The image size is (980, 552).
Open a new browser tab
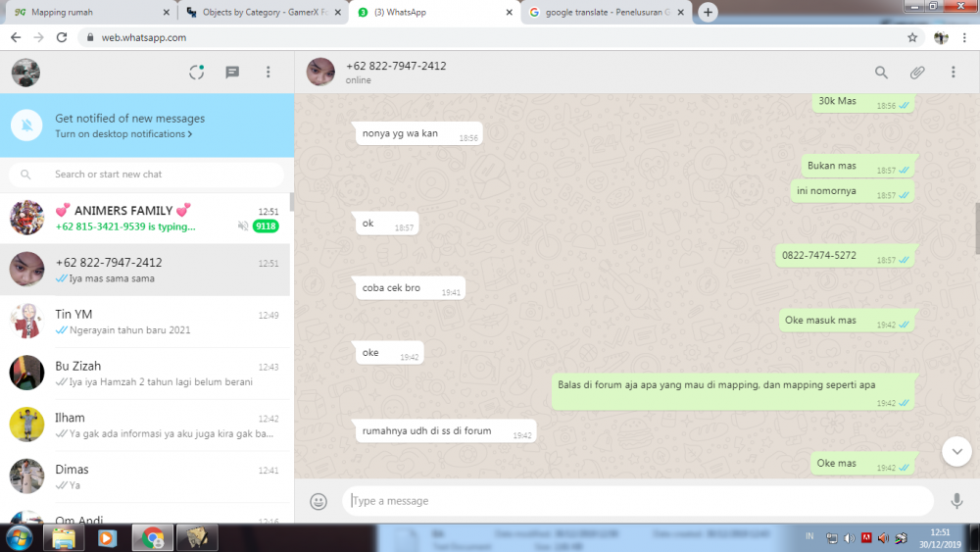click(708, 12)
